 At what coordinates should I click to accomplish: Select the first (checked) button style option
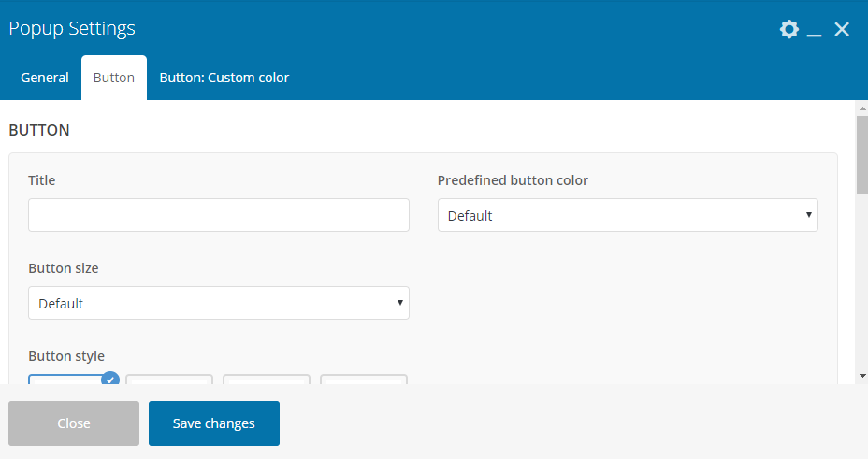(x=65, y=379)
